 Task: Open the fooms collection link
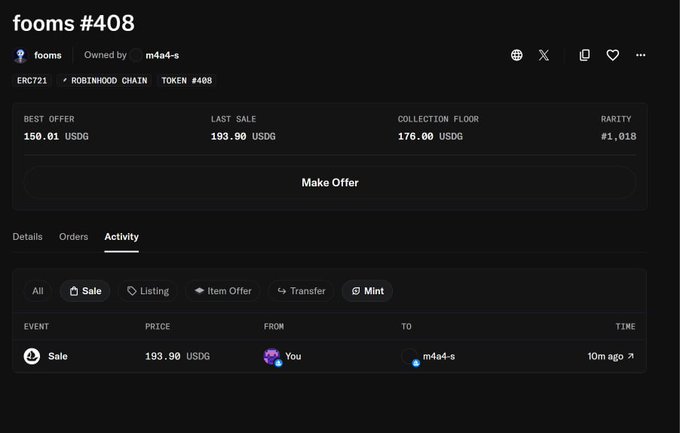48,56
